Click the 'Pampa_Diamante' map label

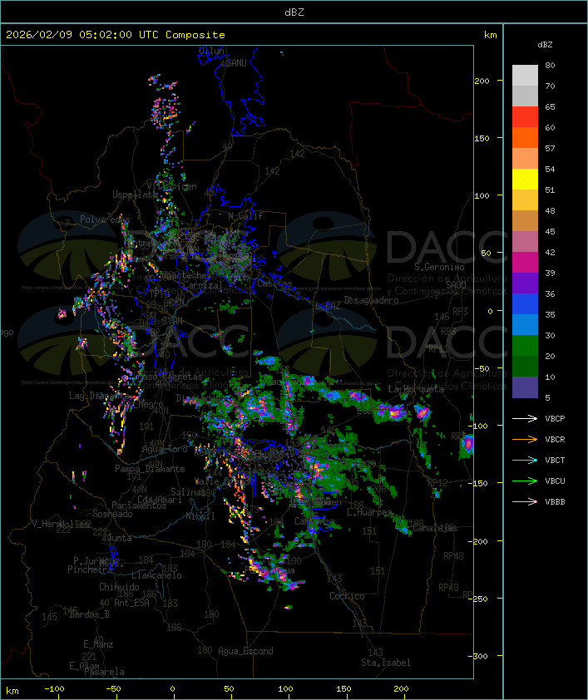click(150, 469)
